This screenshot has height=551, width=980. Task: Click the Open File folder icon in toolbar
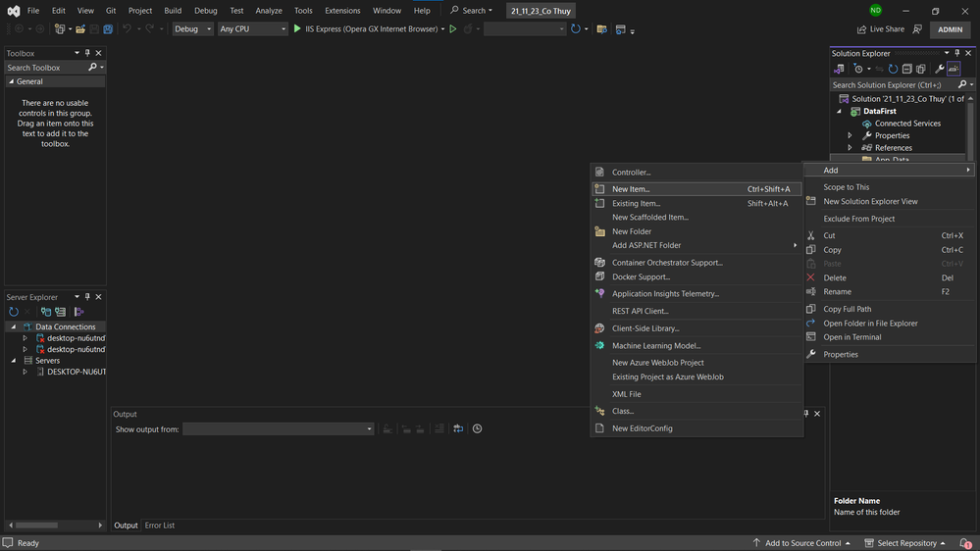pos(80,28)
